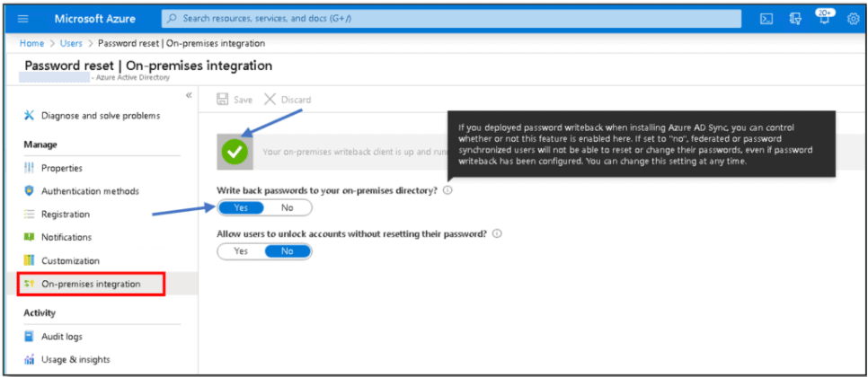Click the Password reset breadcrumb text
Viewport: 868px width, 377px height.
tap(181, 43)
